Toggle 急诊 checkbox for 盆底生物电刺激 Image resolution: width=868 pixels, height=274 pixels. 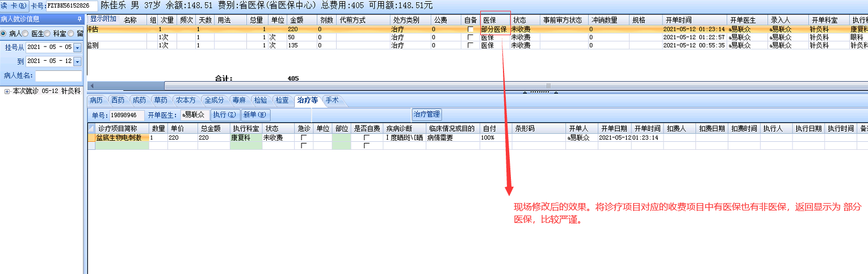point(304,138)
